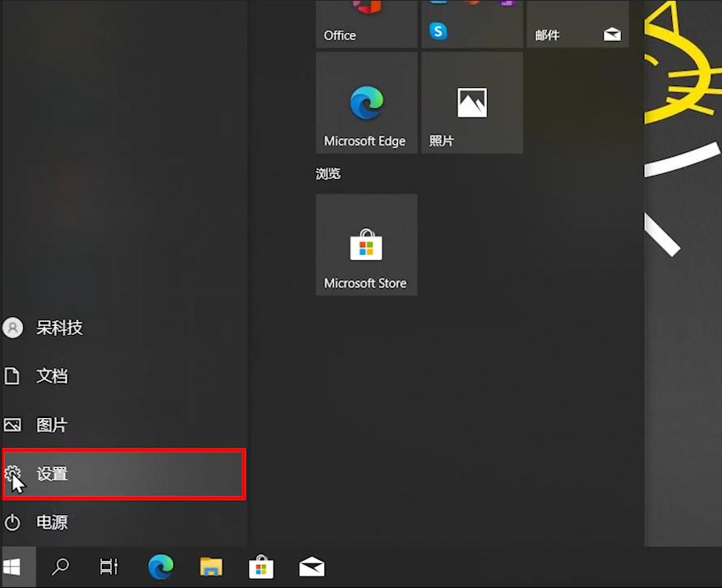Open the Mail app from the taskbar
The height and width of the screenshot is (588, 722).
pyautogui.click(x=311, y=567)
